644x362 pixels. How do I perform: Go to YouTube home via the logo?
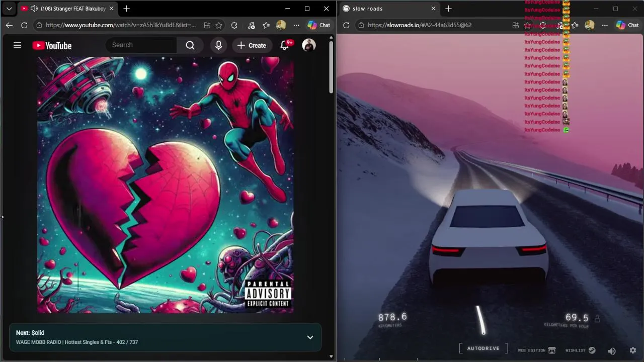click(x=52, y=45)
